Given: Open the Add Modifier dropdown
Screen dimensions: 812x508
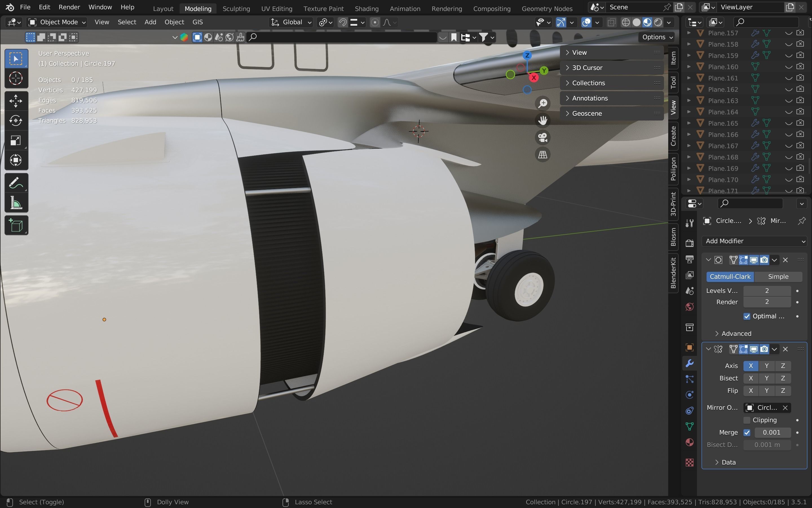Looking at the screenshot, I should (754, 241).
